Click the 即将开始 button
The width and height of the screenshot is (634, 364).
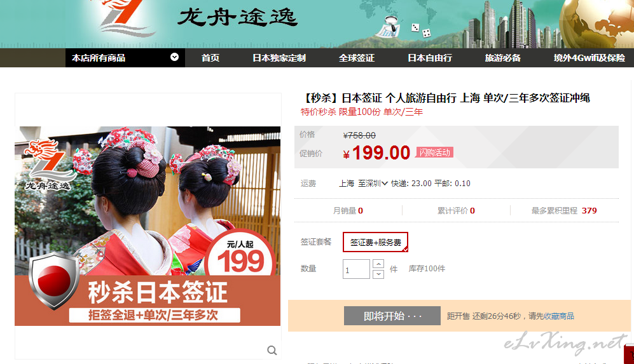coord(392,316)
